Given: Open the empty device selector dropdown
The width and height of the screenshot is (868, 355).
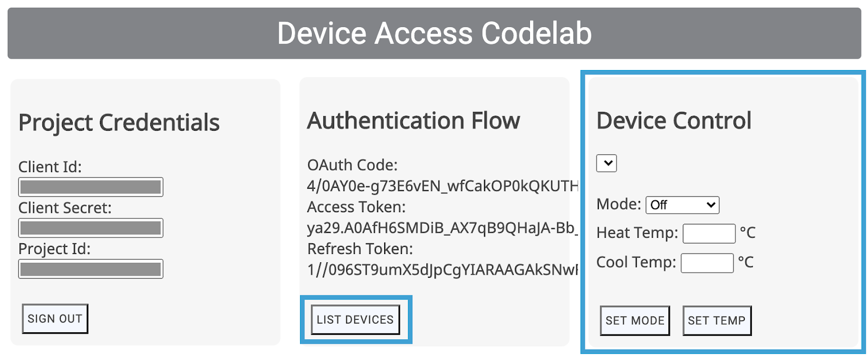Looking at the screenshot, I should click(x=607, y=163).
